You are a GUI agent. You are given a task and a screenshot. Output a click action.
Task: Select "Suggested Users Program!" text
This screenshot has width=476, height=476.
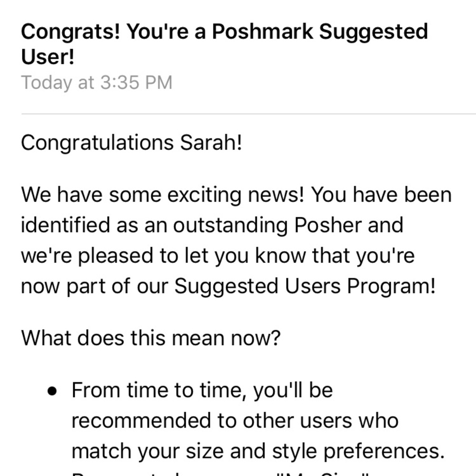305,286
